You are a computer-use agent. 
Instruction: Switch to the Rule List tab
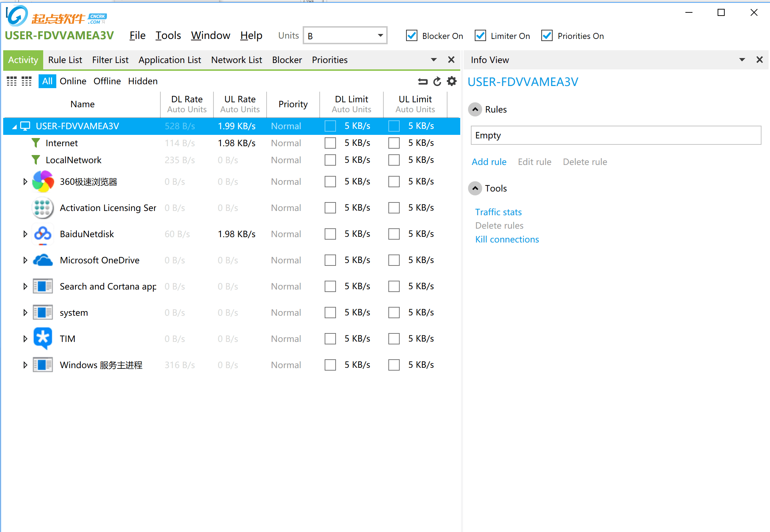tap(65, 60)
